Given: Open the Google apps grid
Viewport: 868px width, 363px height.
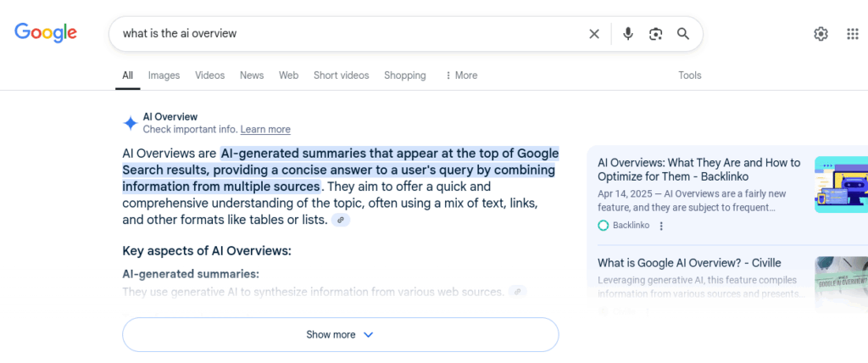Looking at the screenshot, I should [x=853, y=34].
